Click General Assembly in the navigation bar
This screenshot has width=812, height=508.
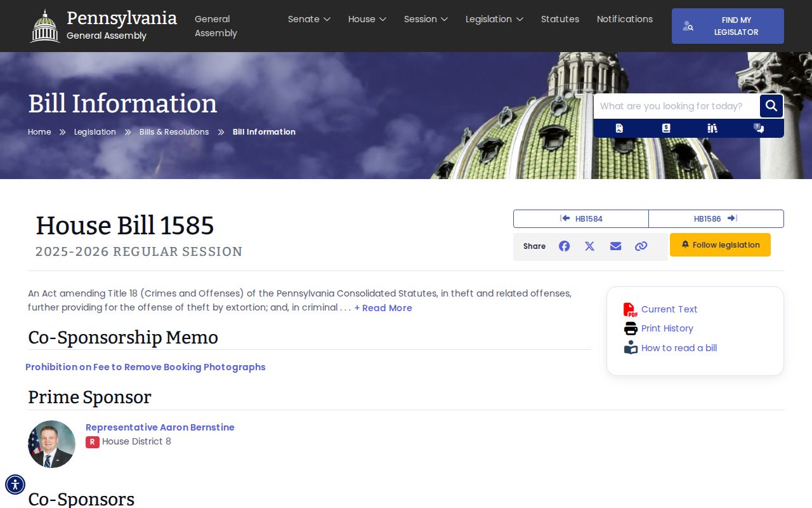(x=216, y=26)
